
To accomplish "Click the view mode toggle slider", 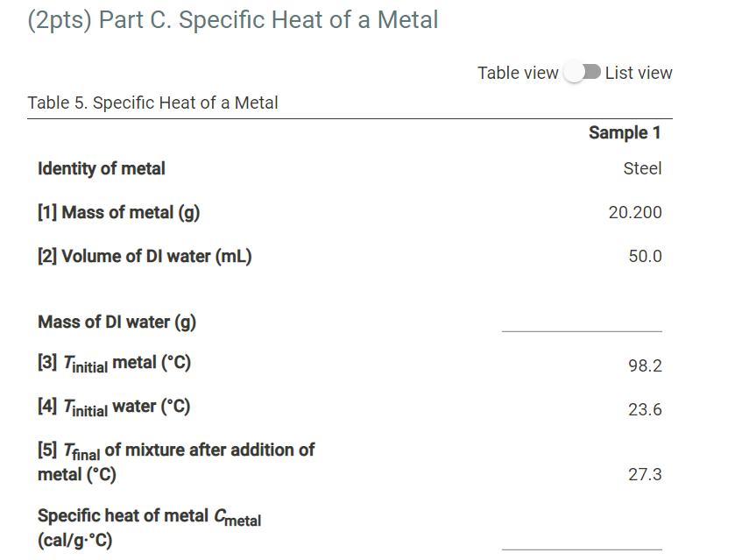I will click(581, 74).
